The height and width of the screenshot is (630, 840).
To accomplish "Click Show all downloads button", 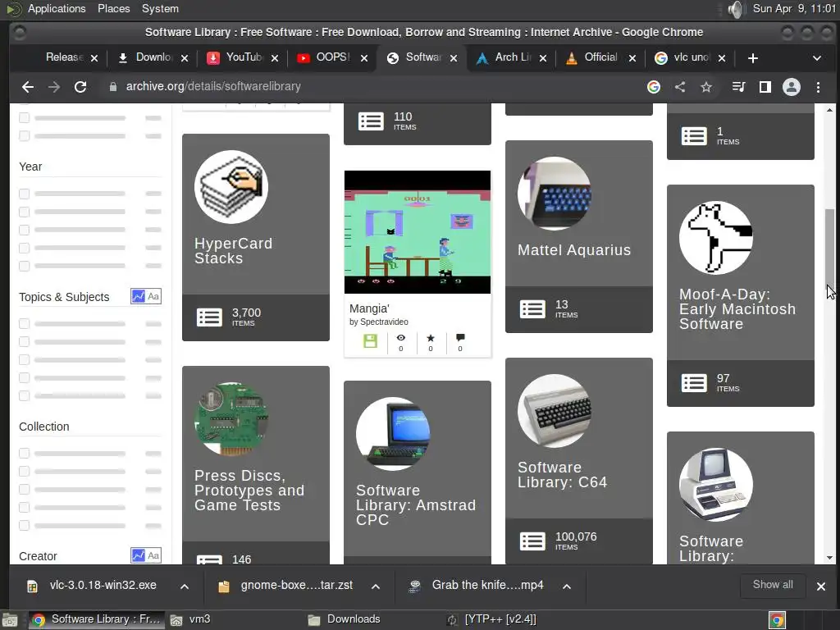I will click(x=773, y=584).
